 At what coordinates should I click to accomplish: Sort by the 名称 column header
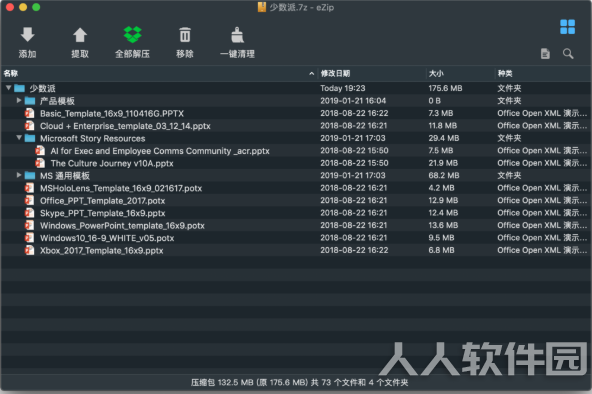pyautogui.click(x=159, y=73)
